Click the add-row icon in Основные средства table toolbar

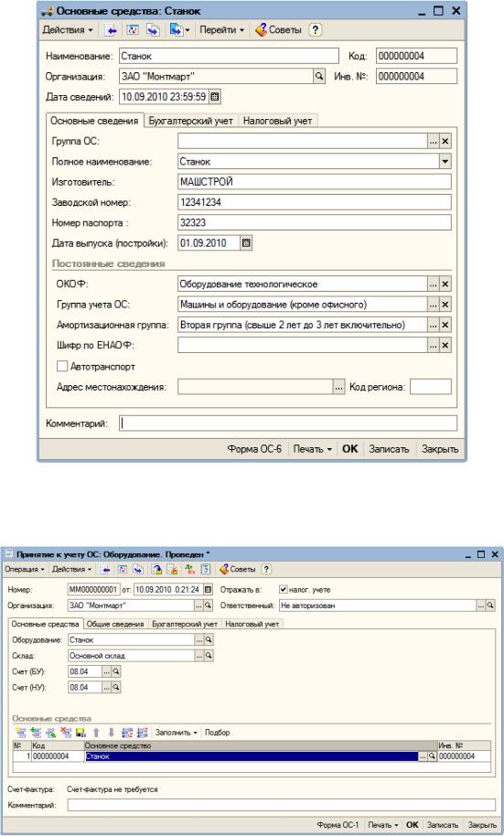pyautogui.click(x=21, y=733)
